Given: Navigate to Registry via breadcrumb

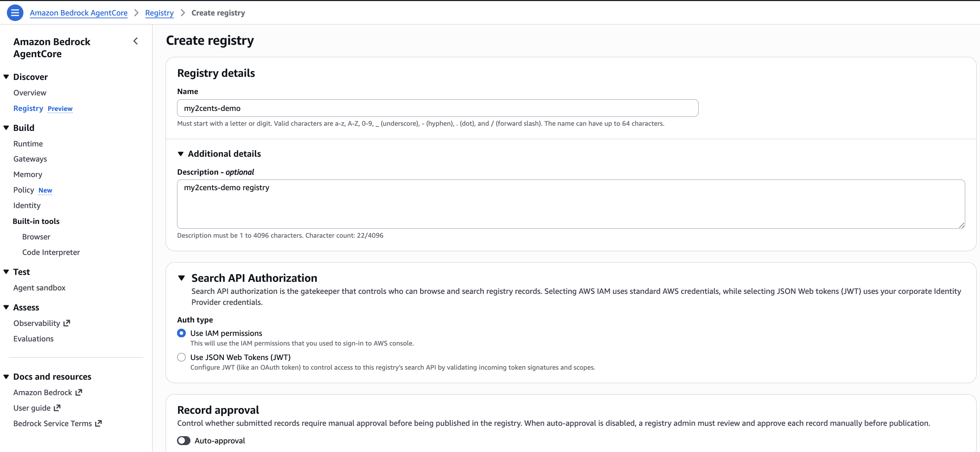Looking at the screenshot, I should [159, 12].
